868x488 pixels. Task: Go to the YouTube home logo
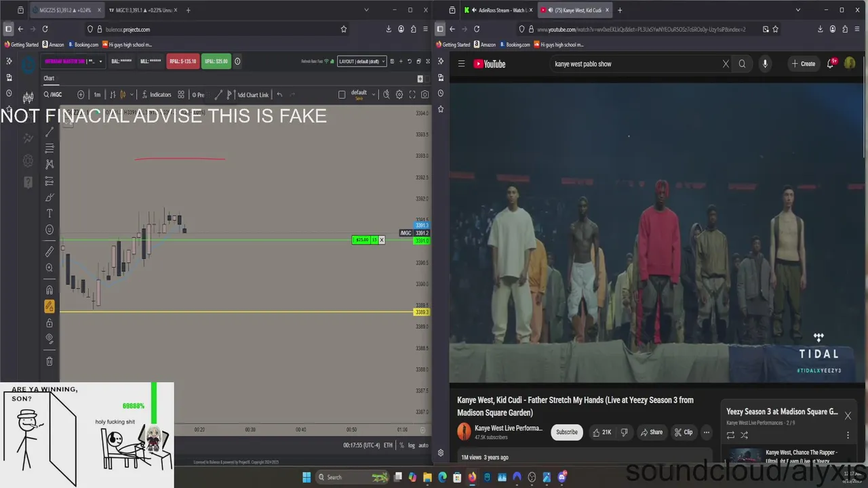[x=490, y=64]
